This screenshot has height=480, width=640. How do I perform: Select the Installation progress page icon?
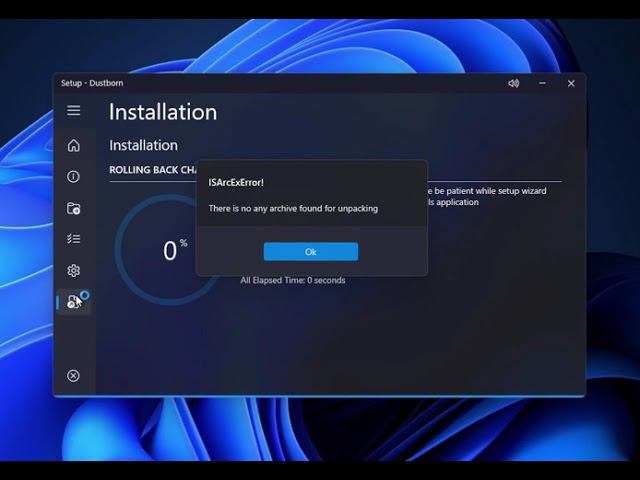74,302
